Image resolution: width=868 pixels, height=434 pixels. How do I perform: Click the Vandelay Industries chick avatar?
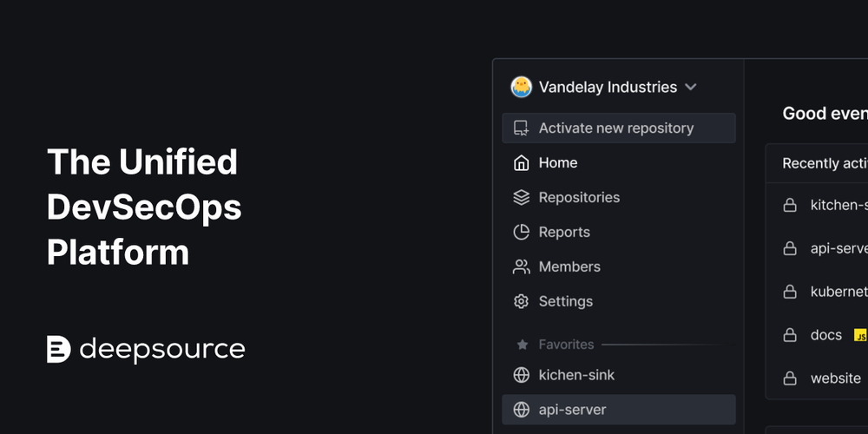[521, 87]
